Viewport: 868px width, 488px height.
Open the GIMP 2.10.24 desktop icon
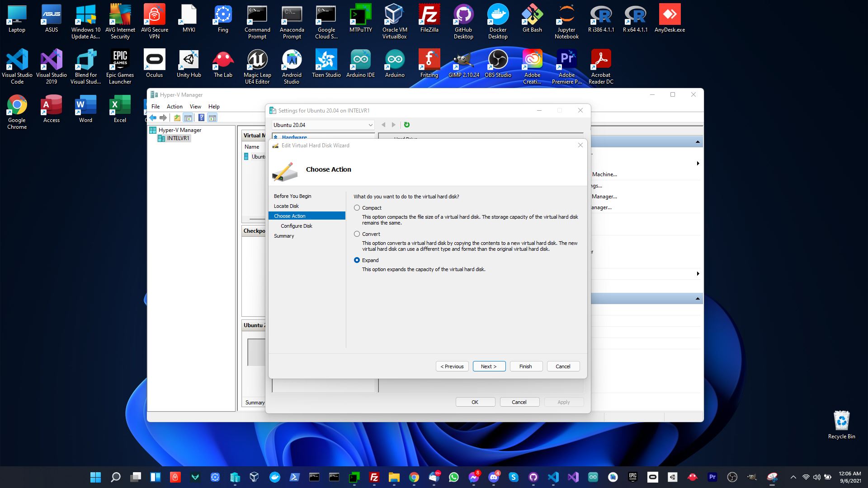click(463, 63)
